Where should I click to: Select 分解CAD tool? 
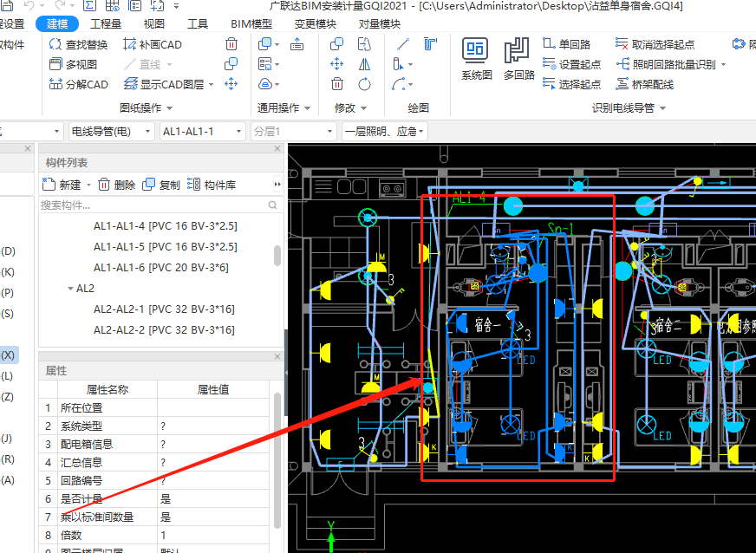pos(79,84)
